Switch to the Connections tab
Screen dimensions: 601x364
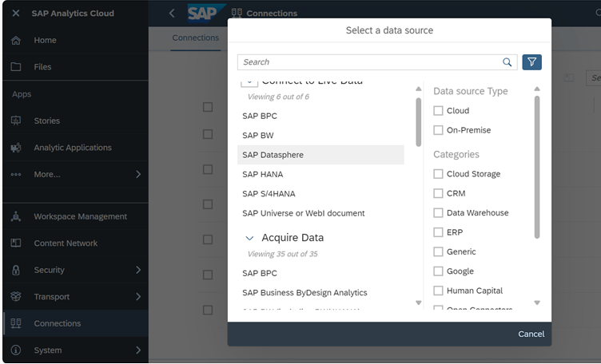[196, 38]
